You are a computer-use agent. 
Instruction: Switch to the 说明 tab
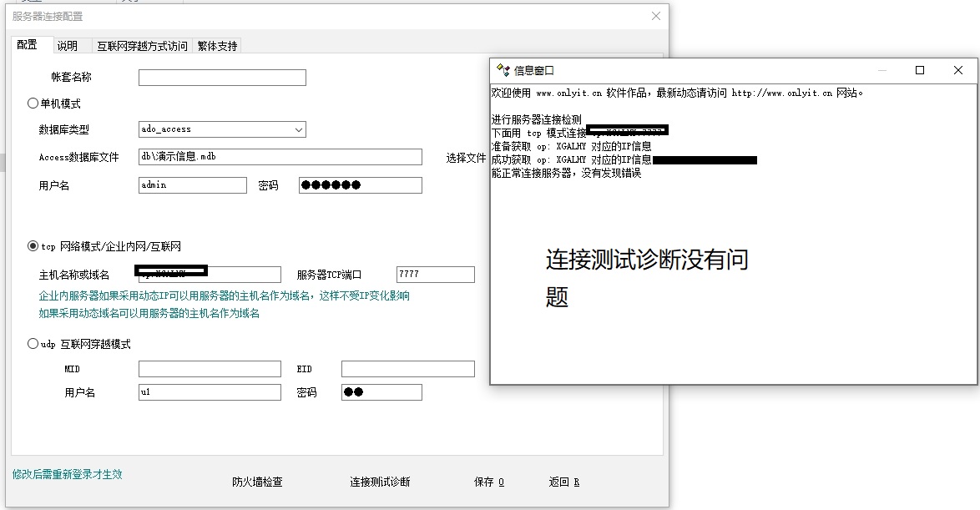click(x=68, y=46)
